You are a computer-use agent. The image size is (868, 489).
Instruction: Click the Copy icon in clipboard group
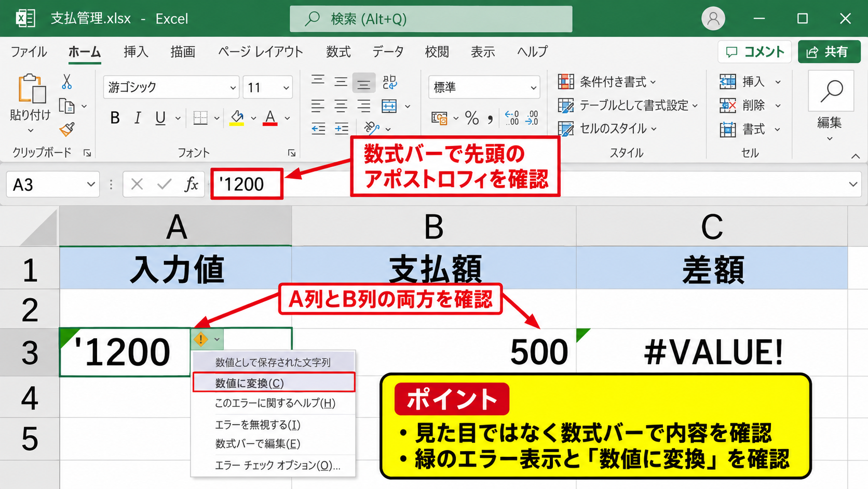pos(67,106)
